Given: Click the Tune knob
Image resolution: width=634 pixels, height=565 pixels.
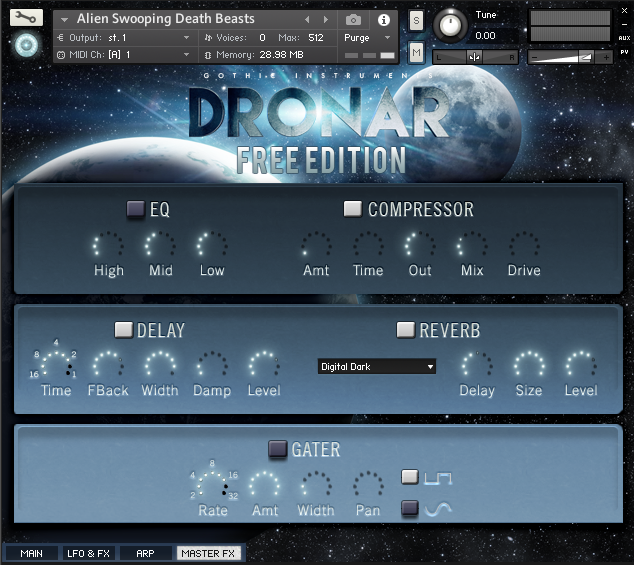Looking at the screenshot, I should 450,25.
